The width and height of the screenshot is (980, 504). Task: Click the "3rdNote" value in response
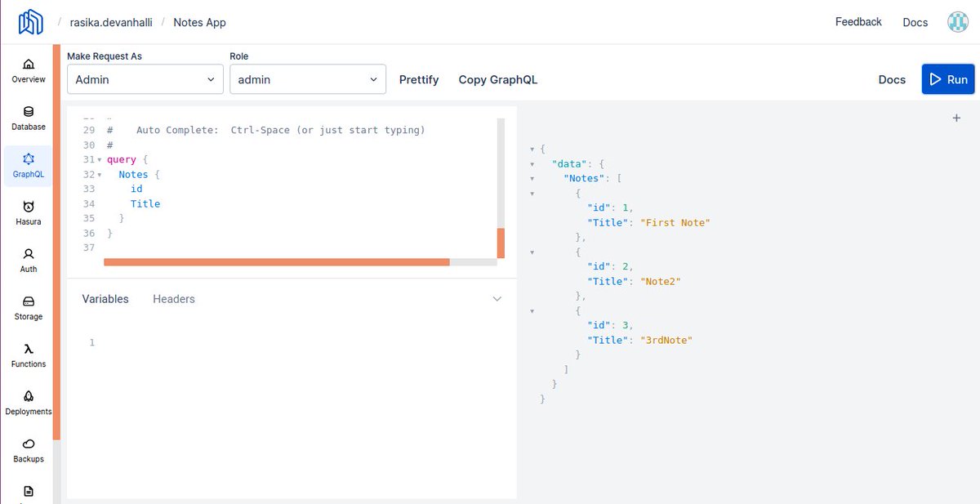tap(666, 340)
